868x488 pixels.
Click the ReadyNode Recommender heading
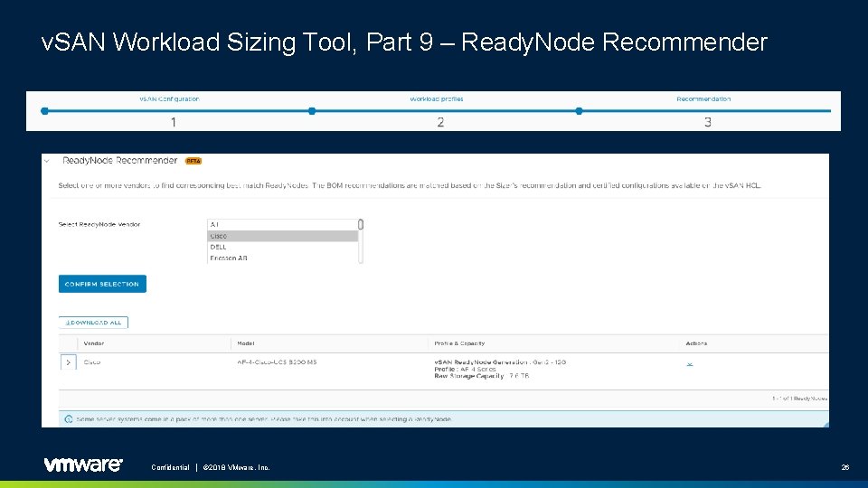(119, 161)
